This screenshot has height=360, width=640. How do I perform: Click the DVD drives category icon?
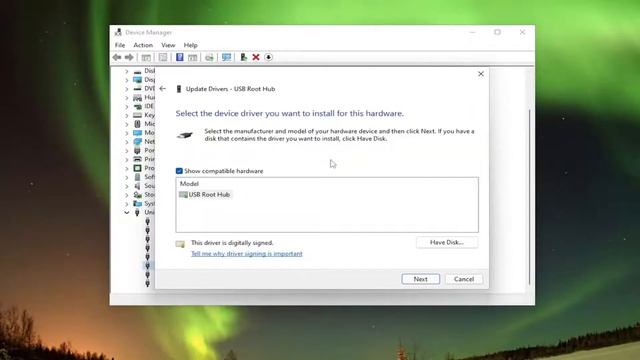(x=138, y=89)
